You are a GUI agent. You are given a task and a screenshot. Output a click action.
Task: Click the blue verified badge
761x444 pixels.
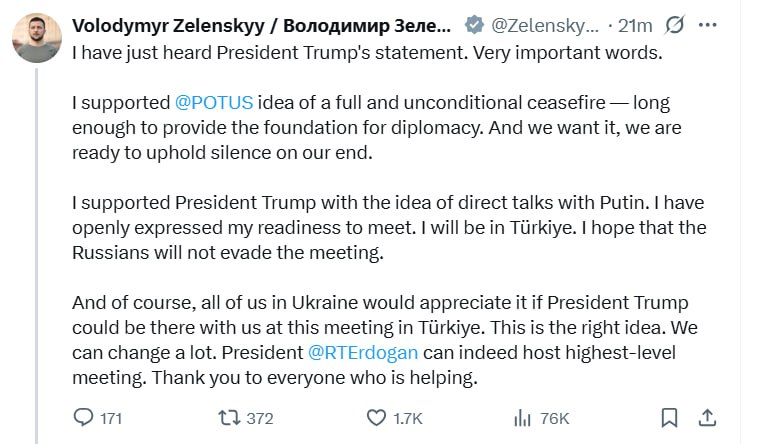tap(474, 25)
